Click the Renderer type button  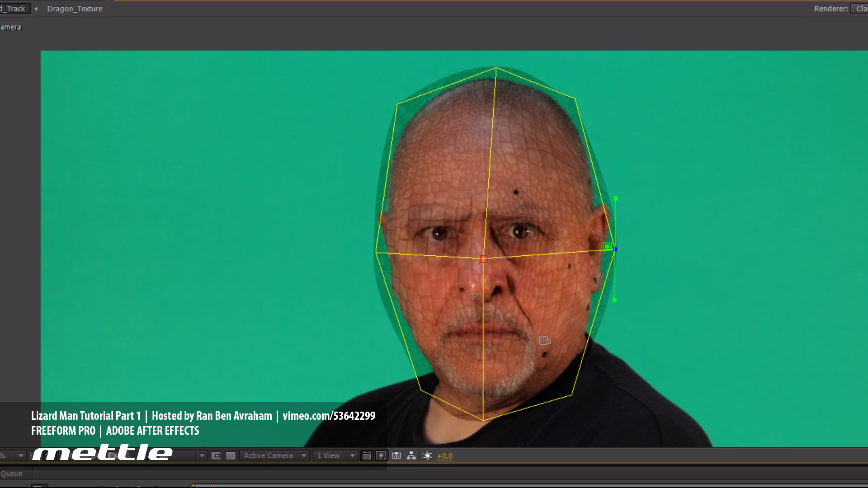coord(860,9)
